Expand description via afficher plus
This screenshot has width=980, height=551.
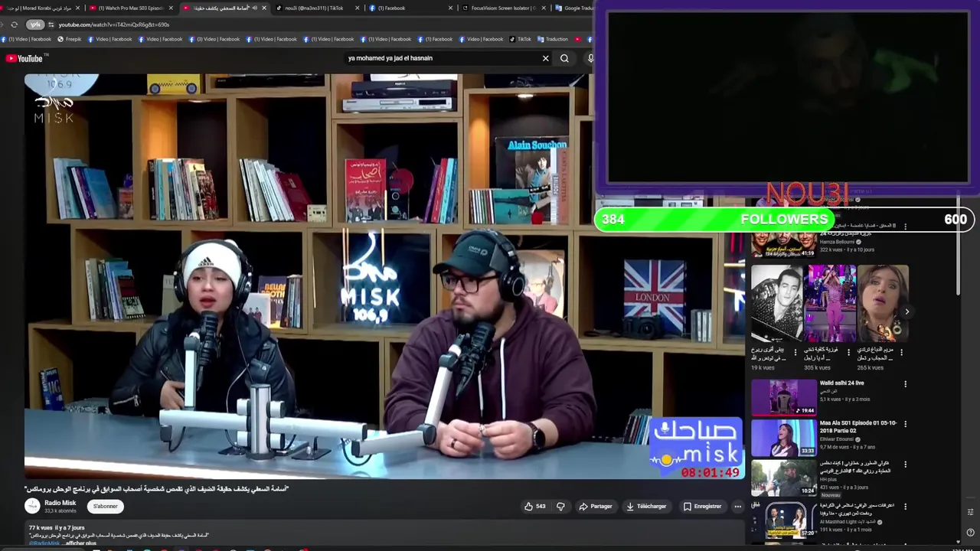81,543
